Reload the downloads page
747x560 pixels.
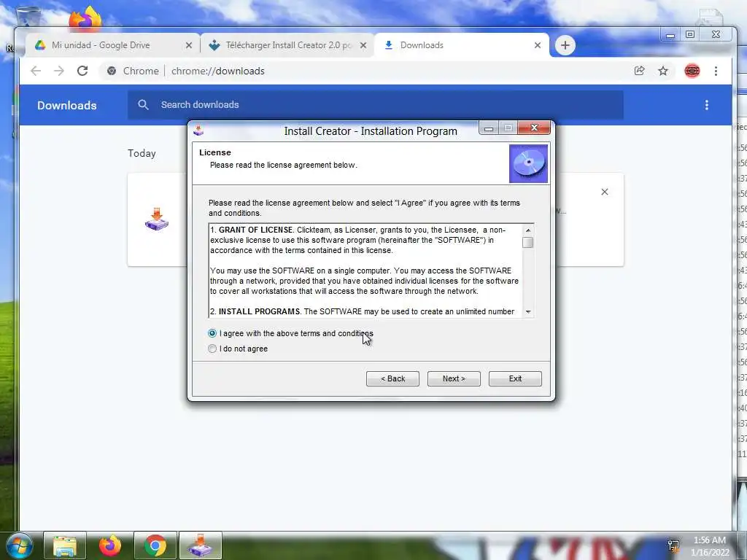point(82,71)
